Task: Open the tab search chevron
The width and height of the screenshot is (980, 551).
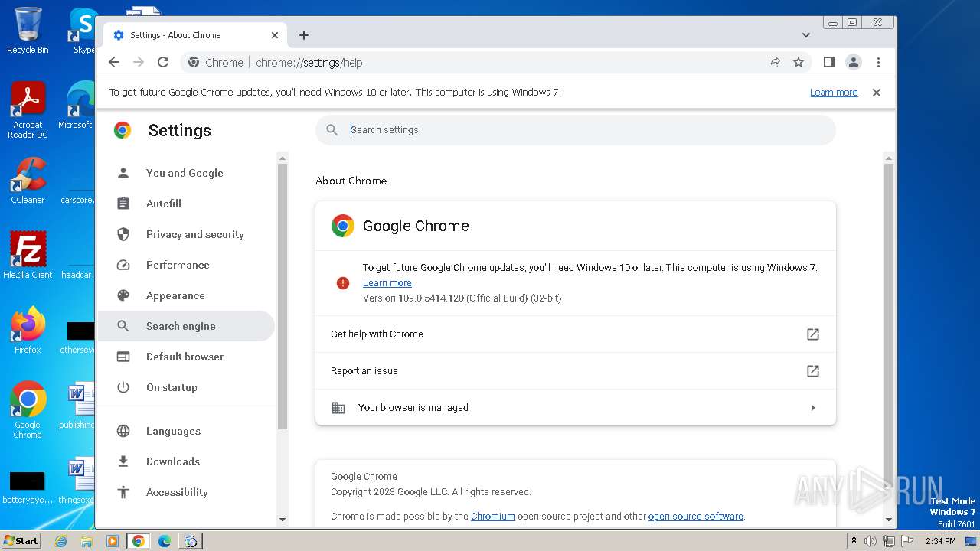Action: (806, 35)
